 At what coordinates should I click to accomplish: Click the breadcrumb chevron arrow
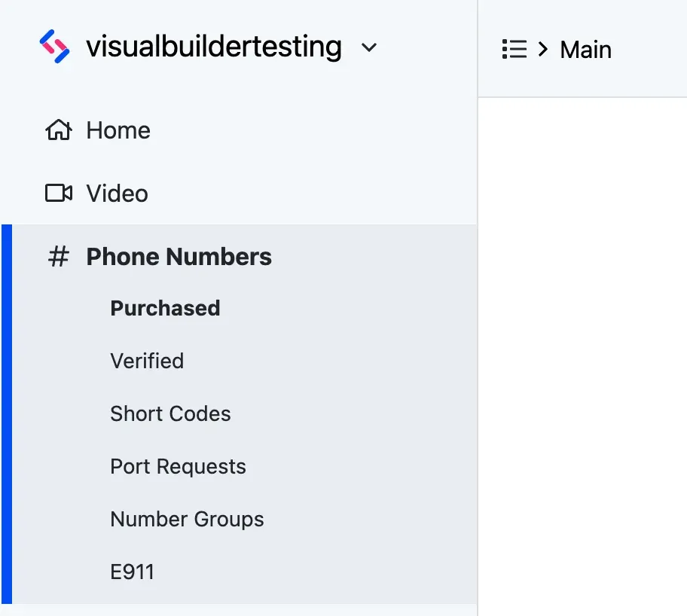(x=543, y=49)
